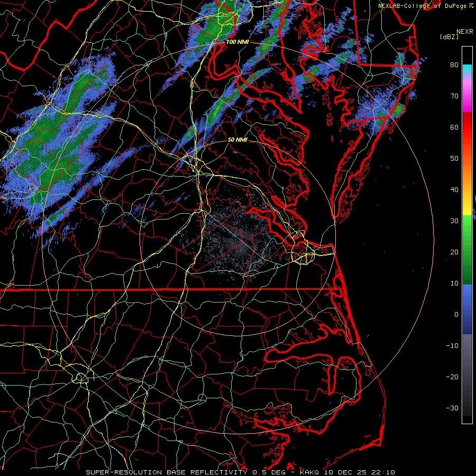Click the -10 value on the dBZ scale
The width and height of the screenshot is (476, 476).
pos(452,346)
